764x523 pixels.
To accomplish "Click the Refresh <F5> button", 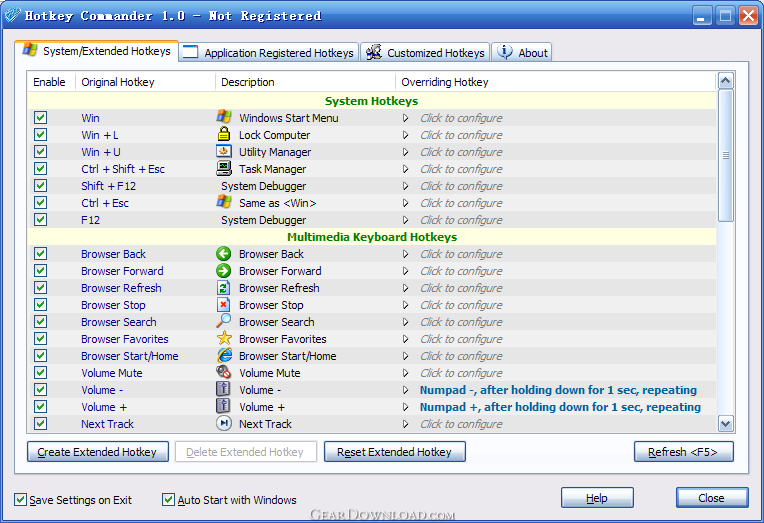I will (x=683, y=452).
